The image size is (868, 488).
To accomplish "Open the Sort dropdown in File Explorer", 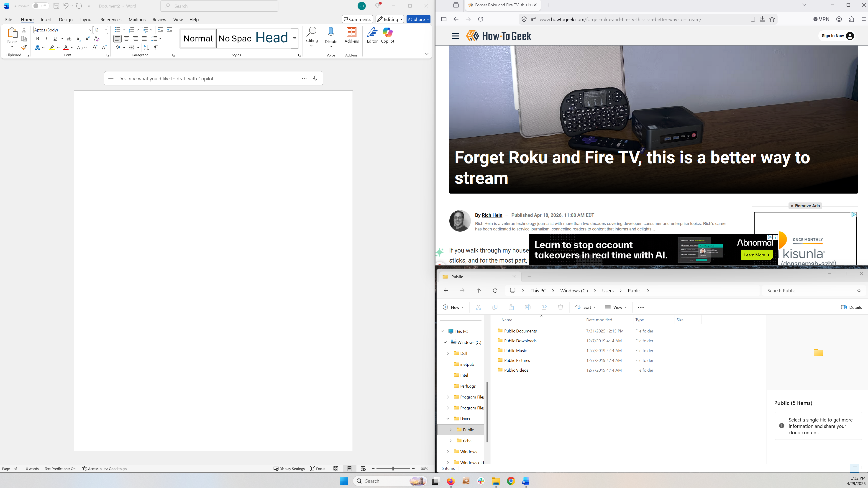I will point(585,307).
